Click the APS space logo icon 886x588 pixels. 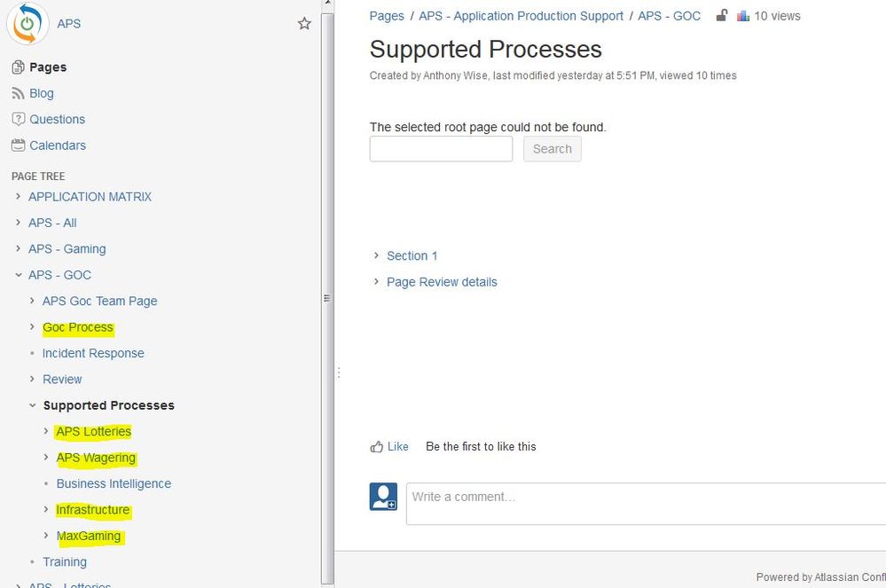pyautogui.click(x=27, y=23)
